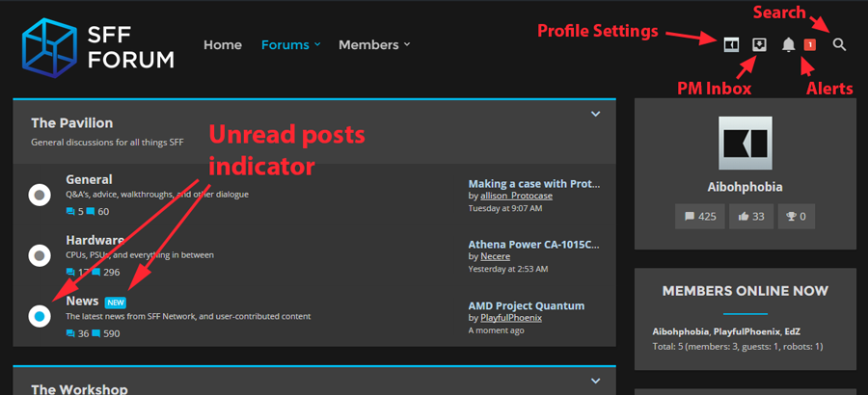868x395 pixels.
Task: Click the 425 messages count button
Action: tap(701, 217)
